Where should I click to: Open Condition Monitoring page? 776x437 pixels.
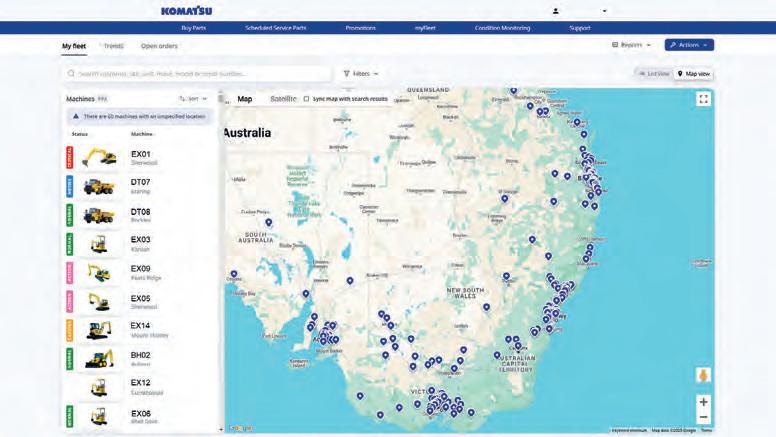pos(502,28)
